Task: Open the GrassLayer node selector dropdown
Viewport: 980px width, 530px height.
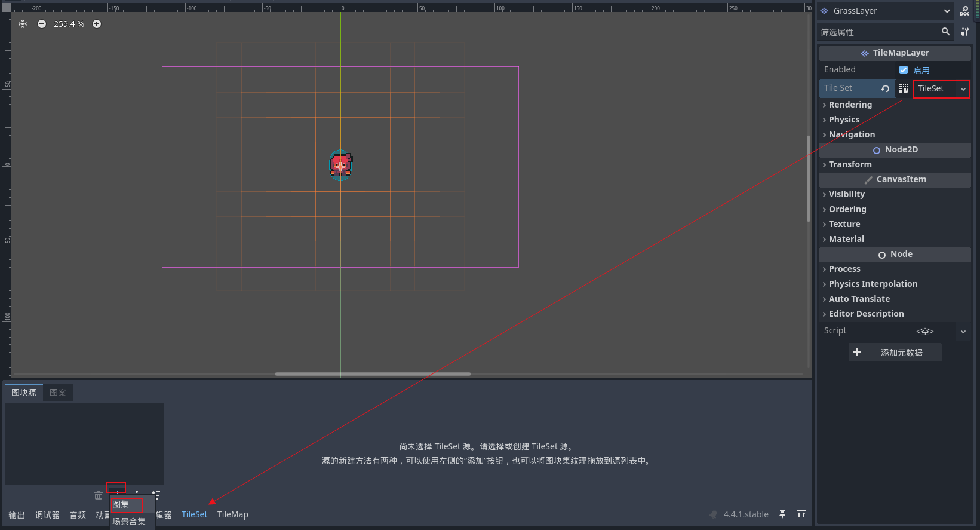Action: [x=886, y=11]
